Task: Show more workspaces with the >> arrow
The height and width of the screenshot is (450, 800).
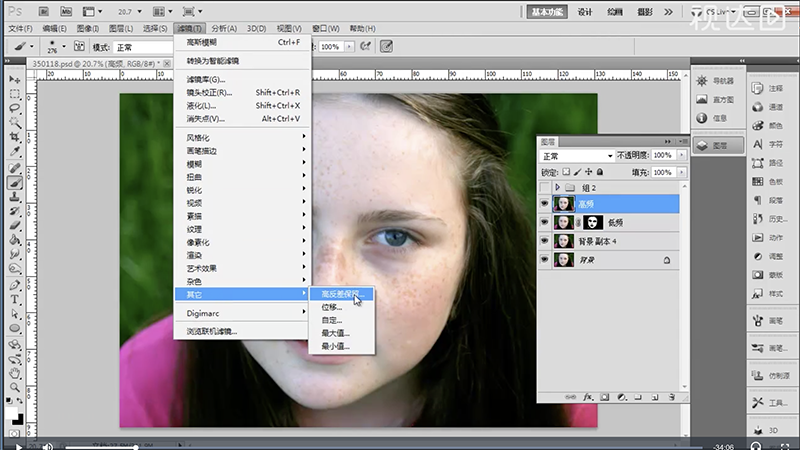Action: tap(668, 12)
